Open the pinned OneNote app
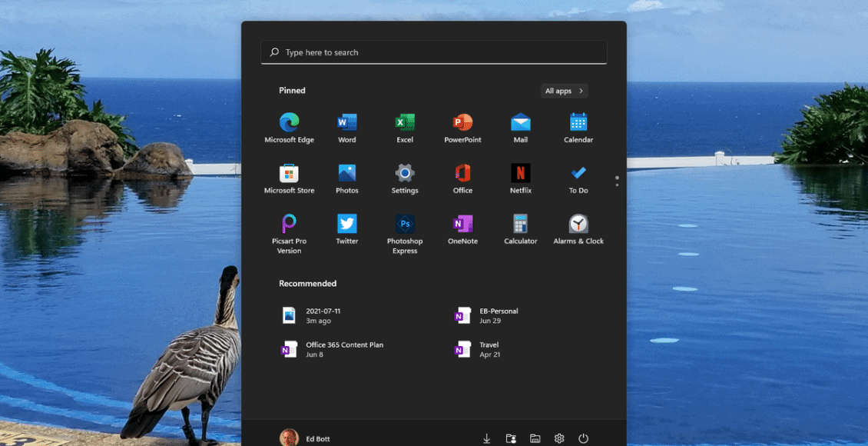Screen dimensions: 868x446 click(x=462, y=229)
